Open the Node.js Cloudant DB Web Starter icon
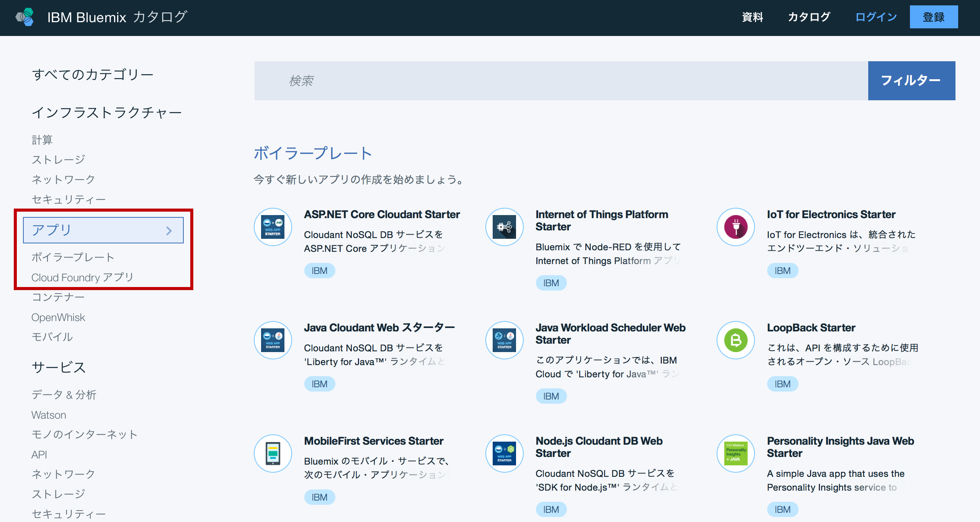The image size is (980, 522). [x=504, y=453]
